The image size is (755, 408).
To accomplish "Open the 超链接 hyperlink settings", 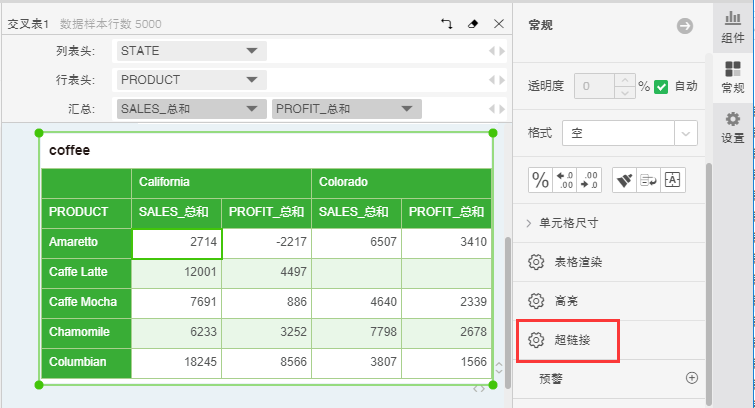I will pyautogui.click(x=571, y=340).
